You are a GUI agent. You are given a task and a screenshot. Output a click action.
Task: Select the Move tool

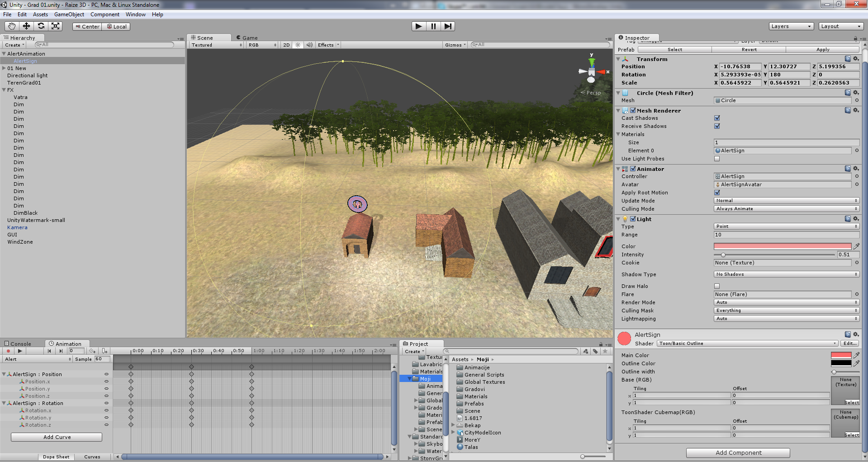point(26,26)
